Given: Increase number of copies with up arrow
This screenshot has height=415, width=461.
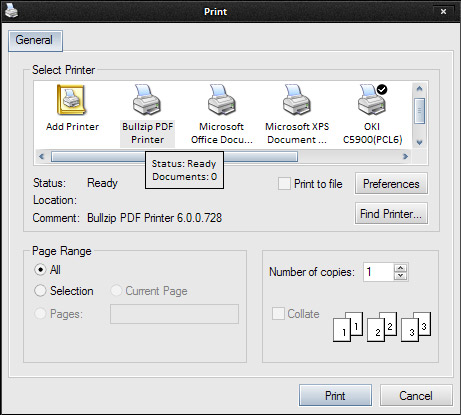Looking at the screenshot, I should click(400, 268).
